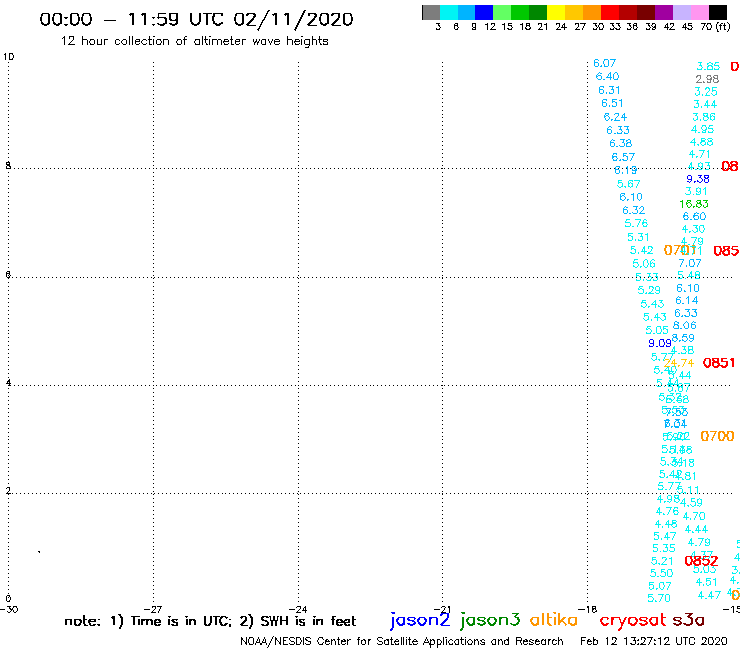Select the yellow 24 ft color swatch
This screenshot has width=740, height=650.
tap(556, 12)
